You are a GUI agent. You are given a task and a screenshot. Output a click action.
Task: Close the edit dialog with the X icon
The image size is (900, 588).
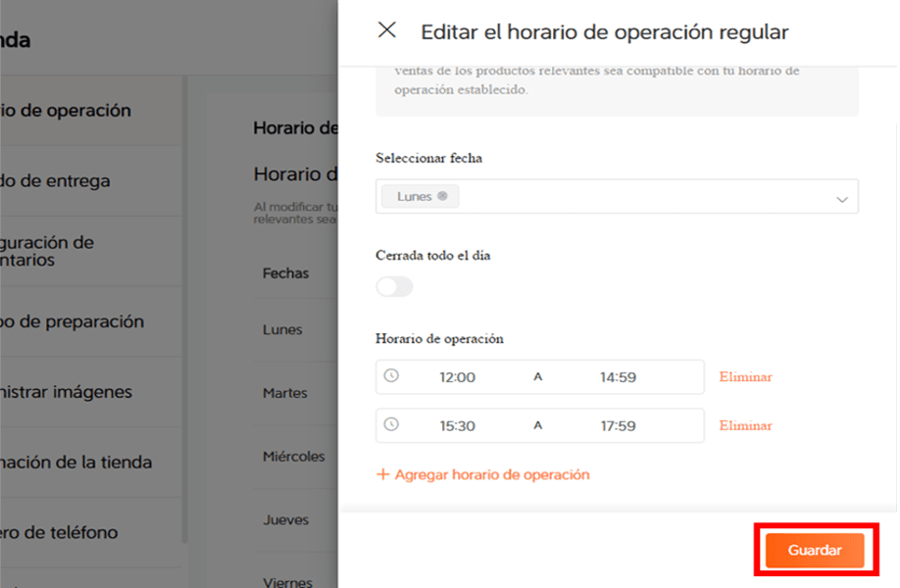[x=386, y=30]
